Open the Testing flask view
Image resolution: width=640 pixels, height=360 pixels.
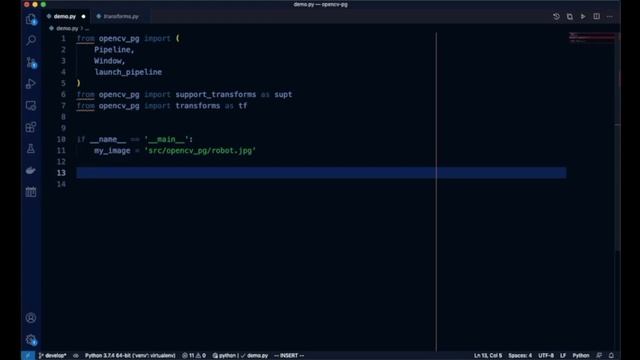tap(31, 149)
